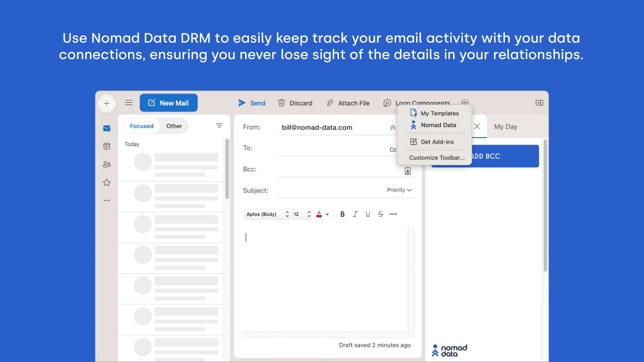Viewport: 644px width, 362px height.
Task: Click the 'Today' group header
Action: coord(132,144)
